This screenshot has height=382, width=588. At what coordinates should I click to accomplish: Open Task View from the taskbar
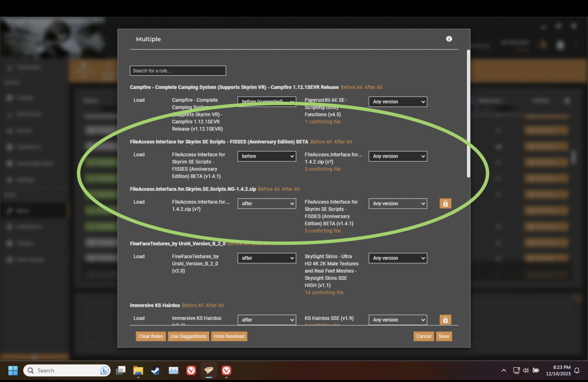[121, 371]
